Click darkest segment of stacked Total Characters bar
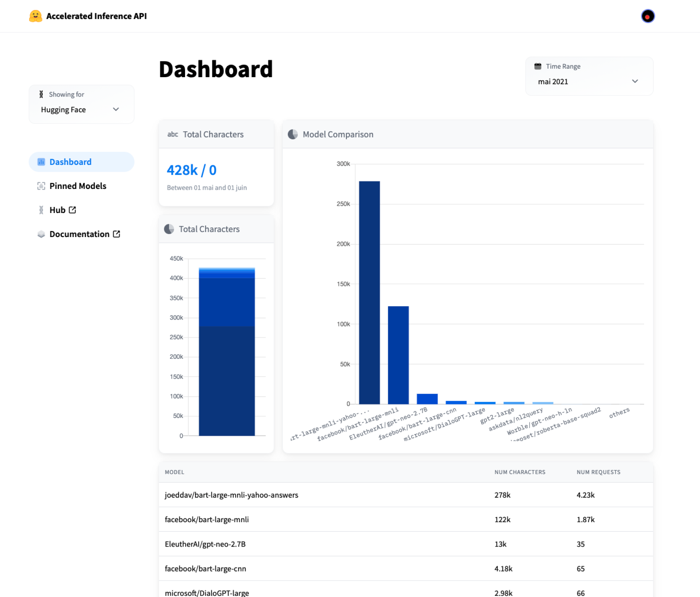 (227, 381)
